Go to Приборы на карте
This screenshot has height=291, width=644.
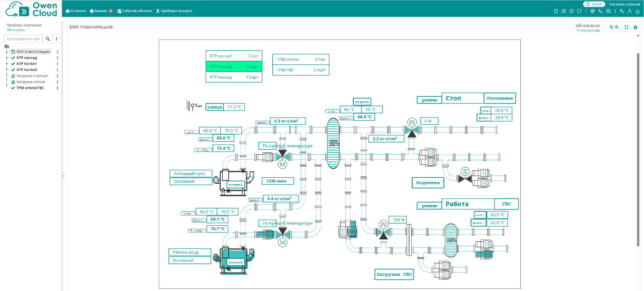174,11
